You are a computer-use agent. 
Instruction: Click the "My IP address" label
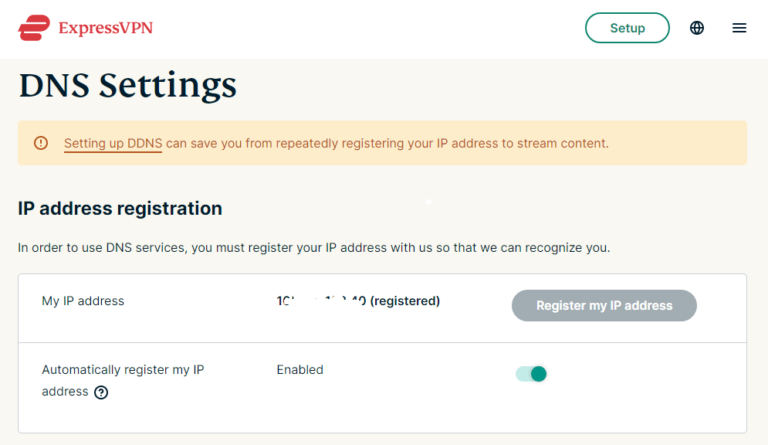point(83,300)
